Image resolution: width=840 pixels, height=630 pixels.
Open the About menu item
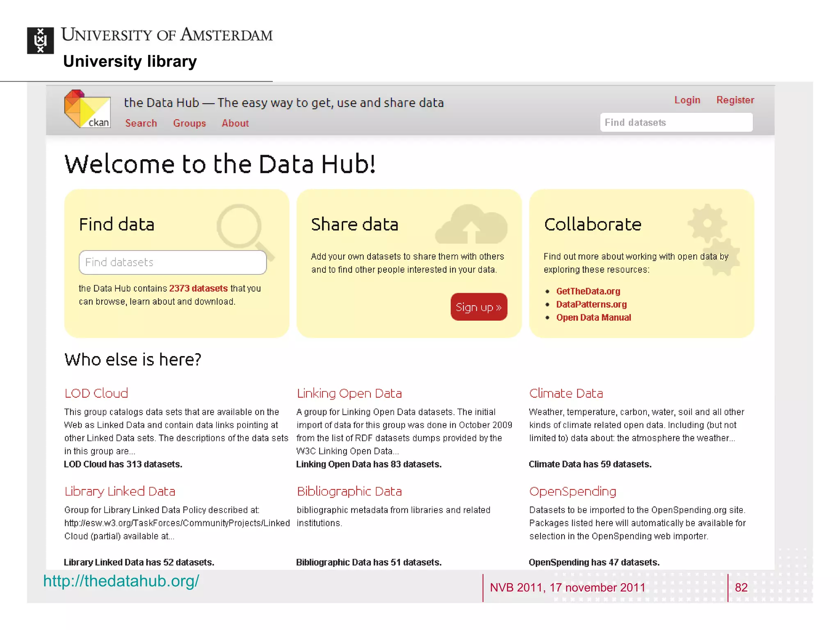[x=235, y=123]
